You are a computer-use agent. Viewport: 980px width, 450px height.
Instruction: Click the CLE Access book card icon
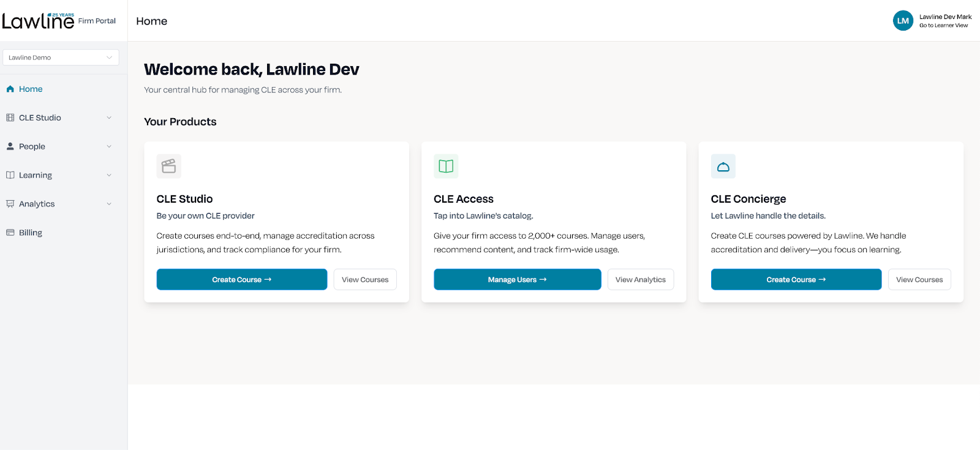point(446,166)
